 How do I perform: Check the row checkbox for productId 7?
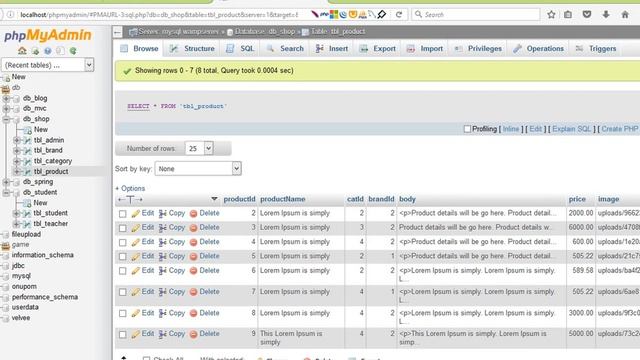(x=122, y=292)
